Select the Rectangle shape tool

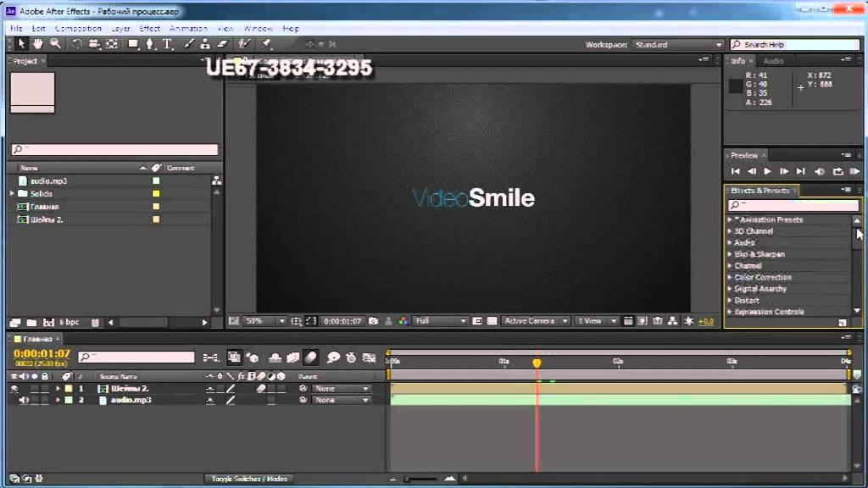coord(133,44)
